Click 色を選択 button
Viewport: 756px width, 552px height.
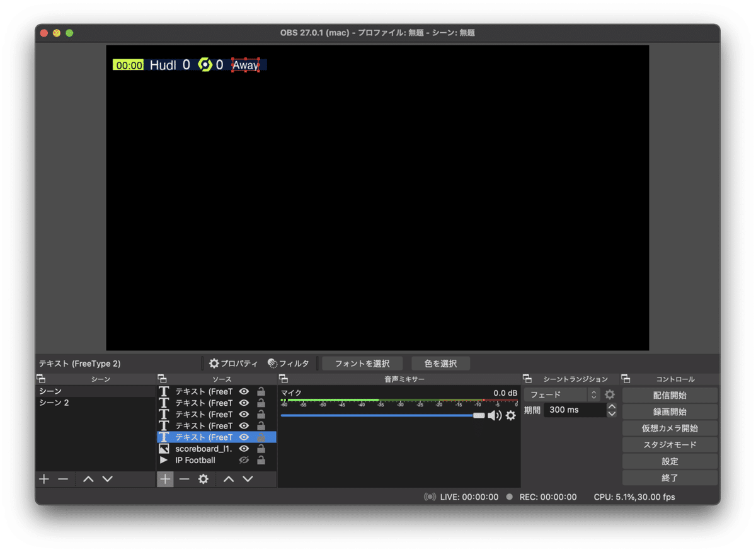tap(440, 363)
